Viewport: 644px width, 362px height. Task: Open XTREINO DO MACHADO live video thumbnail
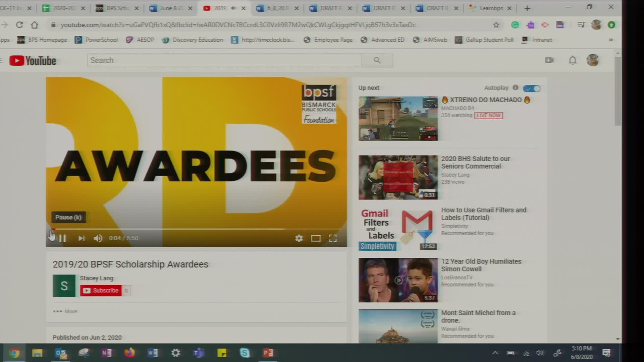pos(398,118)
